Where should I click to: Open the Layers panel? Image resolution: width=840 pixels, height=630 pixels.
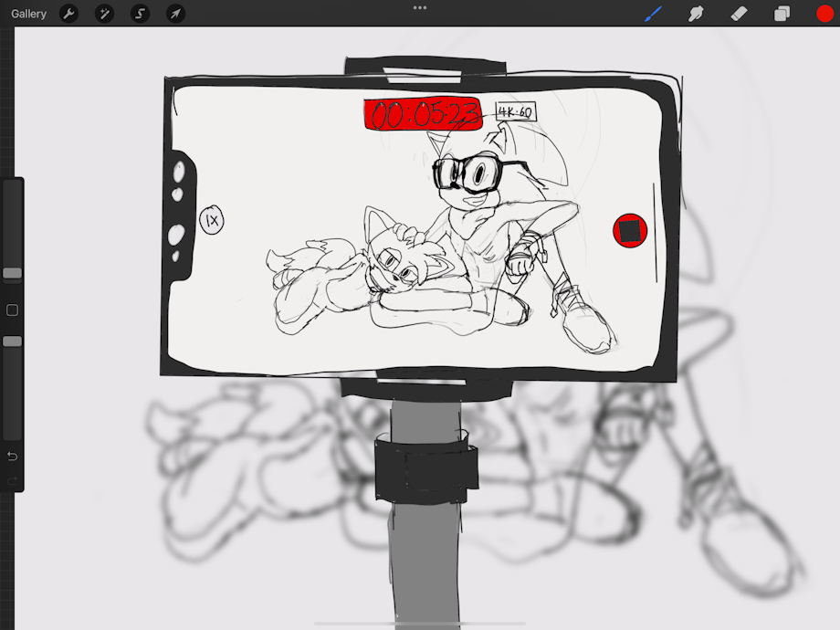tap(782, 14)
